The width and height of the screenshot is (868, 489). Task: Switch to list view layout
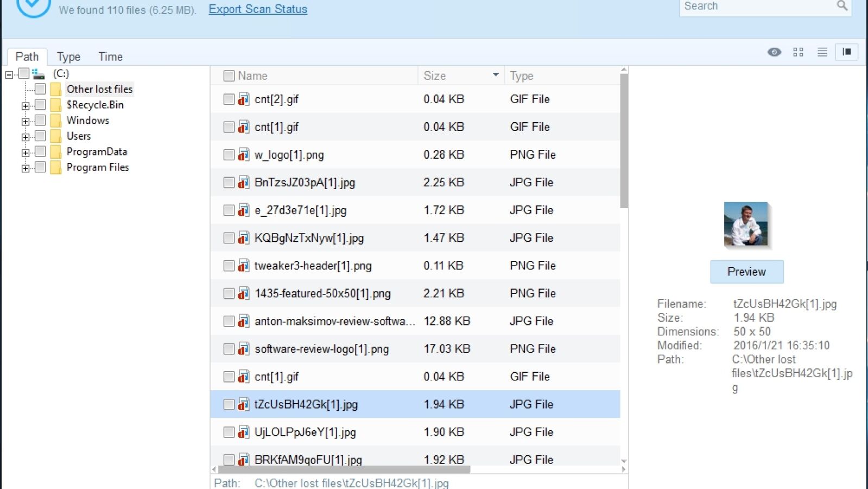point(822,52)
